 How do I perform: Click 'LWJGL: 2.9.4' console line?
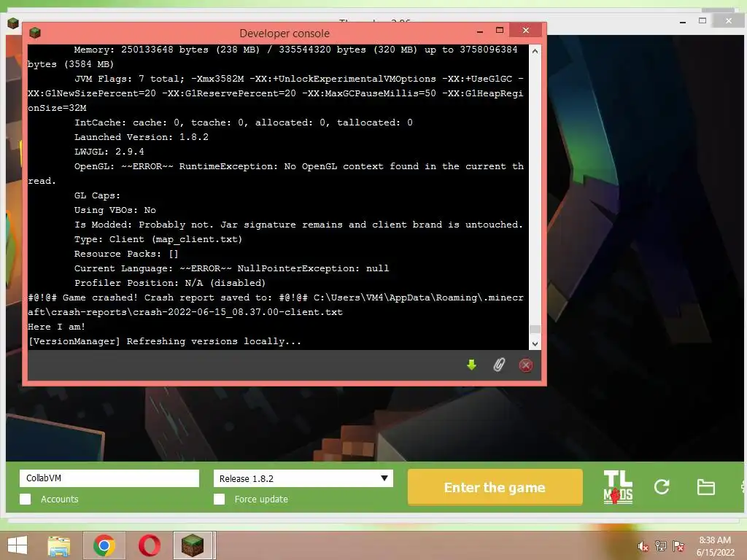tap(109, 152)
